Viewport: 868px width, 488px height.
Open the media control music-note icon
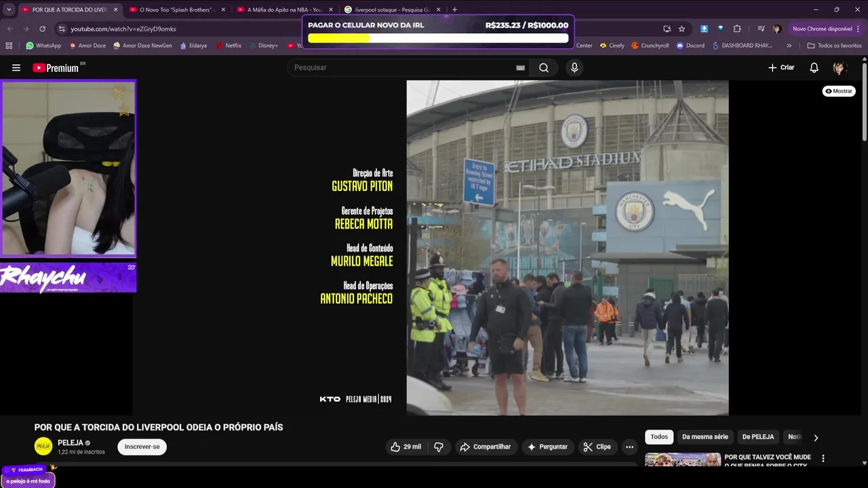coord(761,29)
